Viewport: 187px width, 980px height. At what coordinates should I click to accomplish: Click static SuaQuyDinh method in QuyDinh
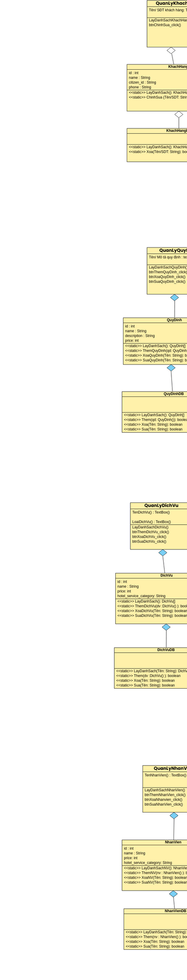click(x=156, y=360)
